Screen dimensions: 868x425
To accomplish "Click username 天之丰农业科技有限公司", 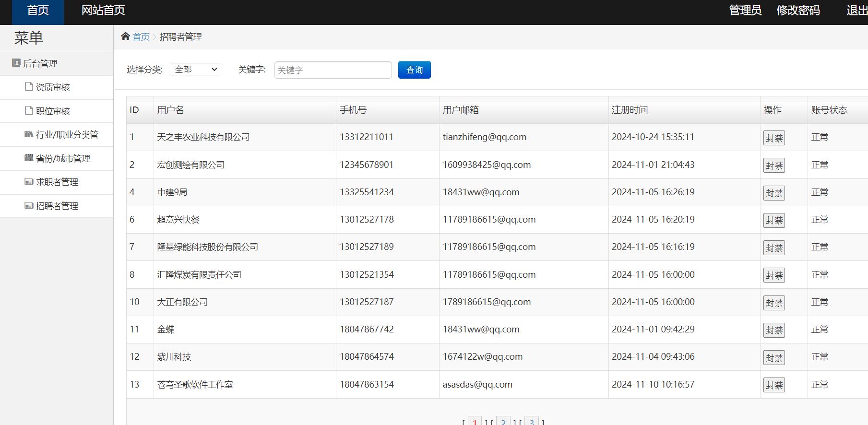I will pos(203,137).
